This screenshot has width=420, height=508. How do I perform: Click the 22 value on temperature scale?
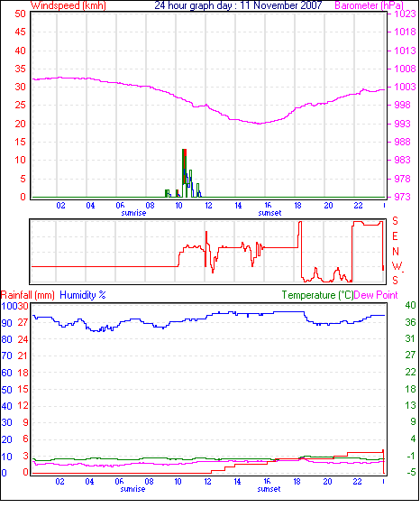[x=410, y=373]
